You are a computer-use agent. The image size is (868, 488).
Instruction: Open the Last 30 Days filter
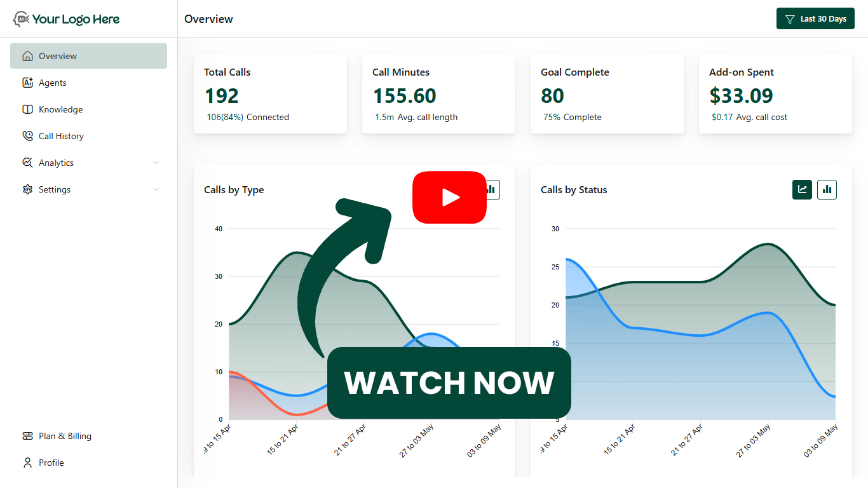(815, 19)
